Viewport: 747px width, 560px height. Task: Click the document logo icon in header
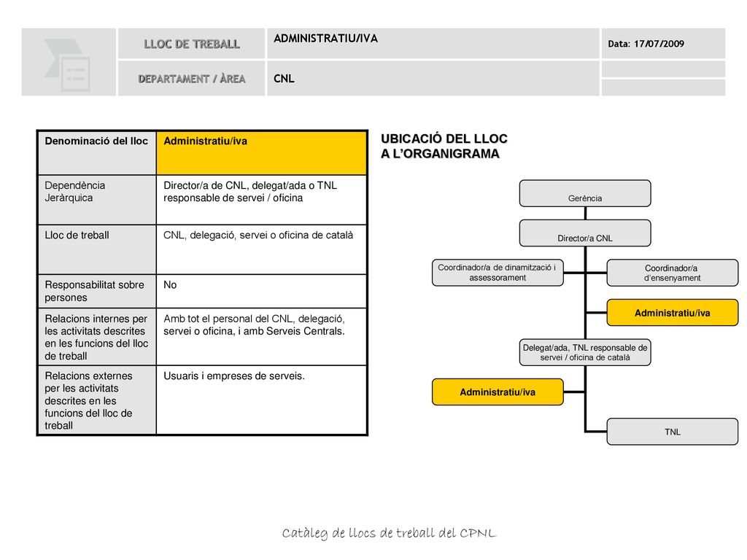67,65
